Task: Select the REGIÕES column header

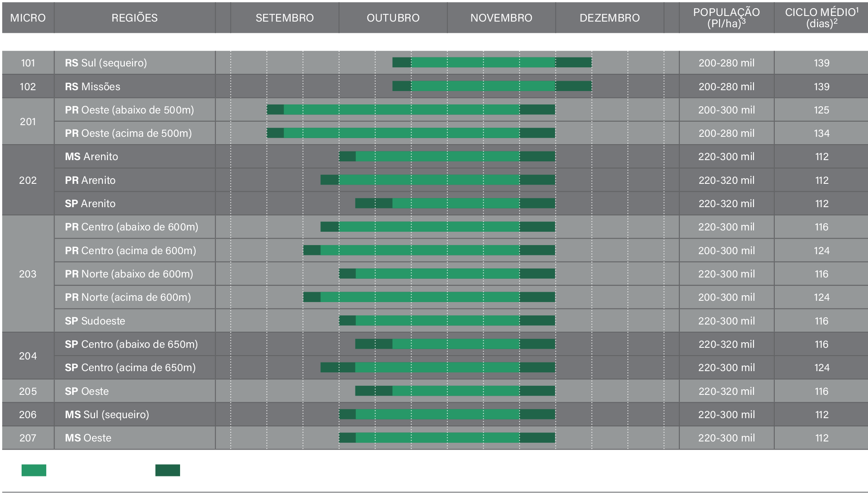Action: (x=134, y=18)
